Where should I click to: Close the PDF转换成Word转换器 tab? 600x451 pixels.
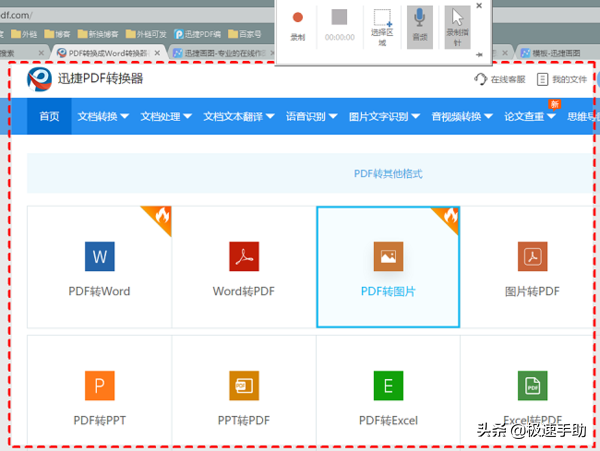(x=157, y=53)
